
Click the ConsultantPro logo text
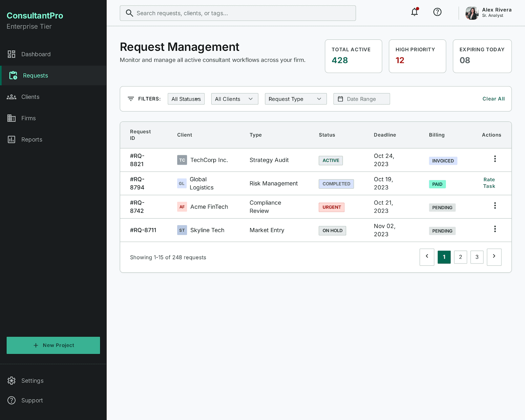(35, 15)
